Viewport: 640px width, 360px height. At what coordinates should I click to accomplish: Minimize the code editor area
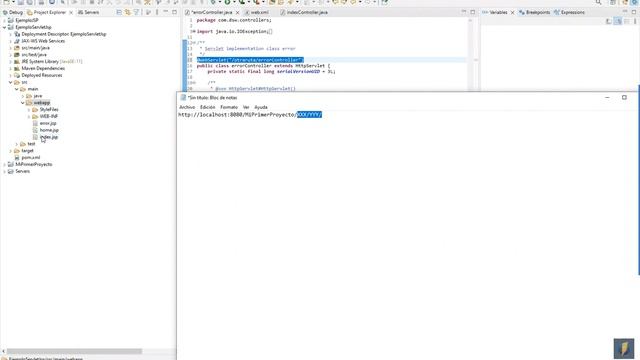click(464, 12)
